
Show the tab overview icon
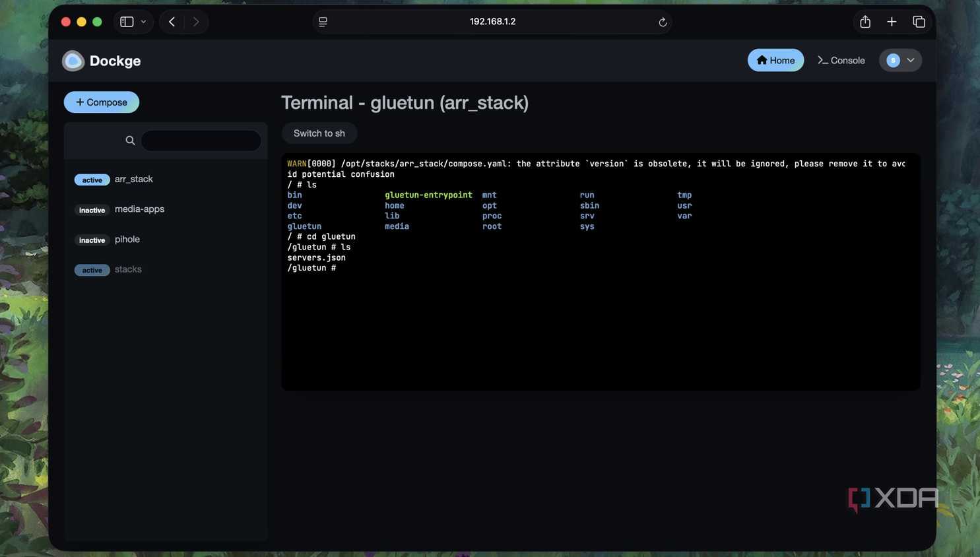(x=919, y=22)
